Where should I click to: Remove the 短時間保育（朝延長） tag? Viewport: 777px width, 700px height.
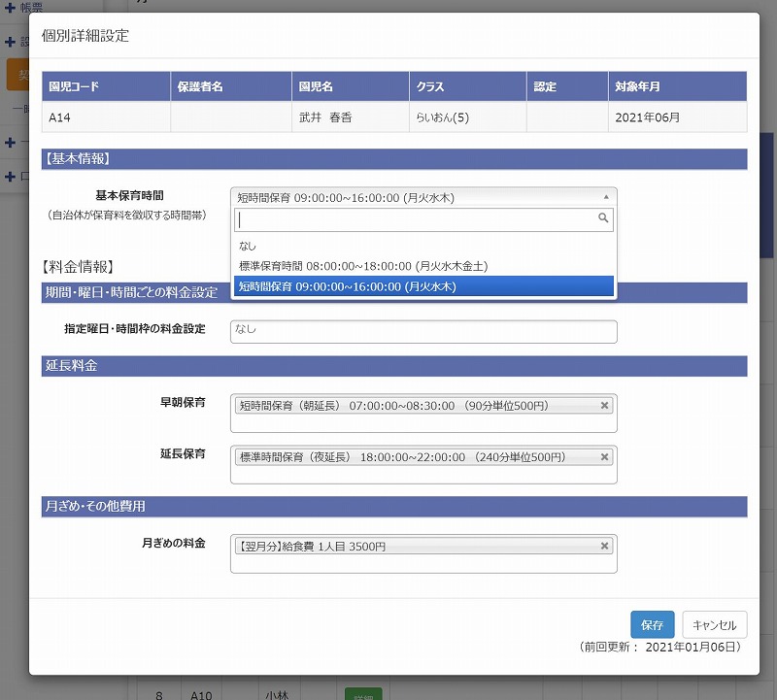(604, 405)
